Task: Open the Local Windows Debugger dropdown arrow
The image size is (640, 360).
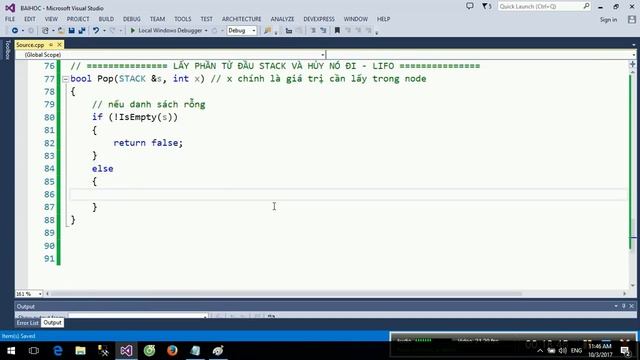Action: pos(206,31)
